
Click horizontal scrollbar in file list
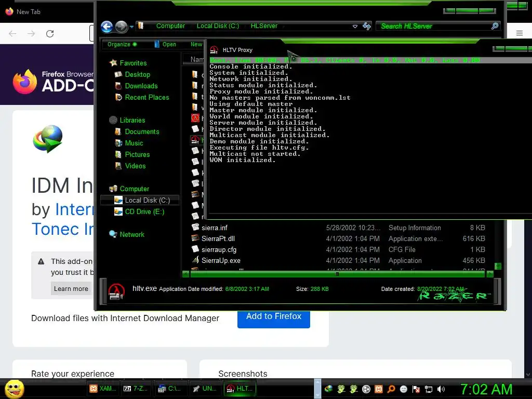pyautogui.click(x=337, y=274)
